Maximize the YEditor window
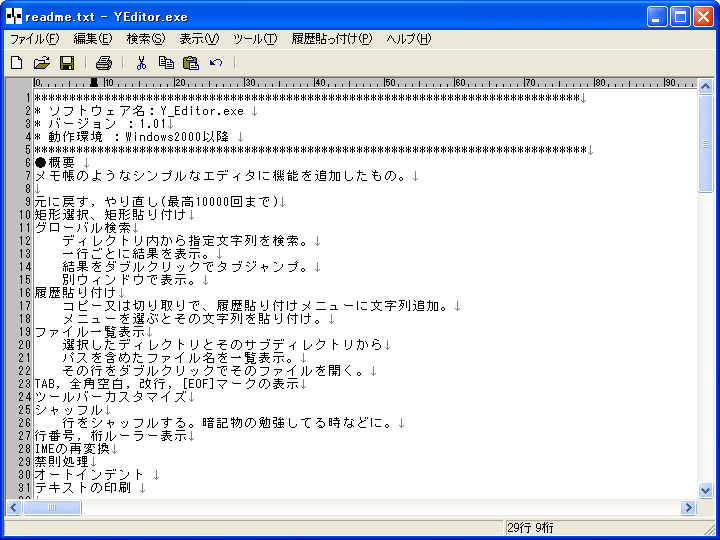This screenshot has width=720, height=540. (x=680, y=17)
